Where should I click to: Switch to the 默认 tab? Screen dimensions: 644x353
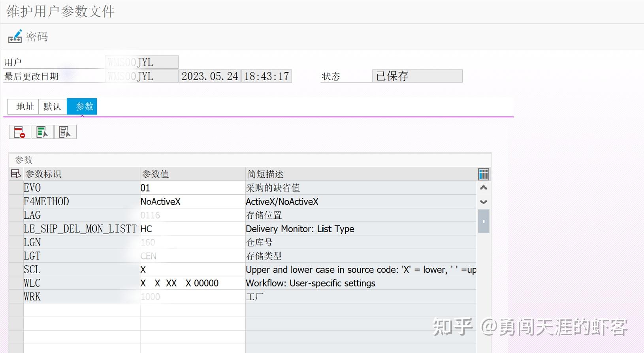(53, 107)
